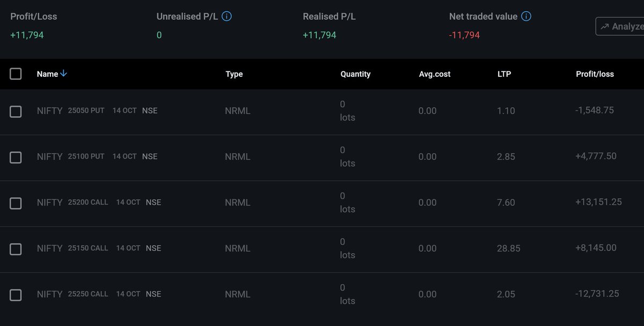Click NRML type in the 25200 CALL row

(x=238, y=203)
